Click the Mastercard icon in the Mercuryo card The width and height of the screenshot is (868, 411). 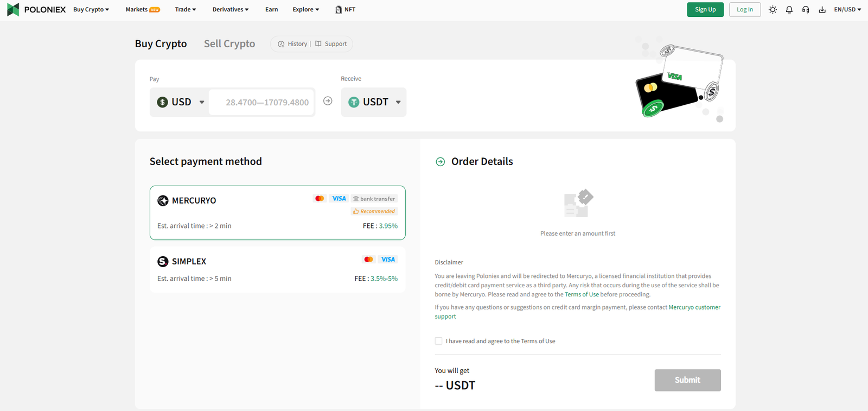(x=320, y=199)
